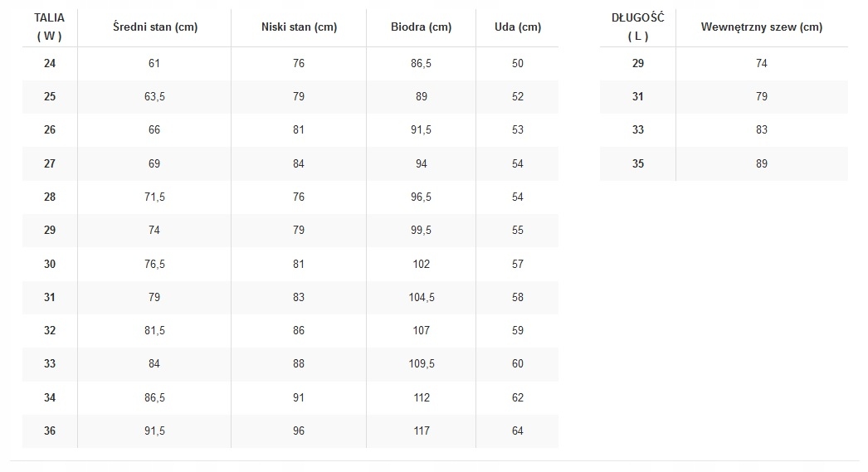Click inseam value 89
868x472 pixels.
pos(762,163)
